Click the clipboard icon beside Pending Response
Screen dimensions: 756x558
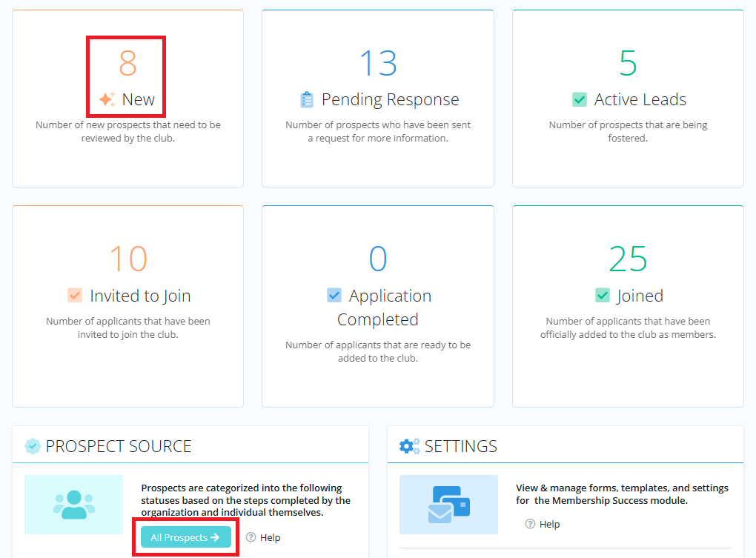[307, 100]
